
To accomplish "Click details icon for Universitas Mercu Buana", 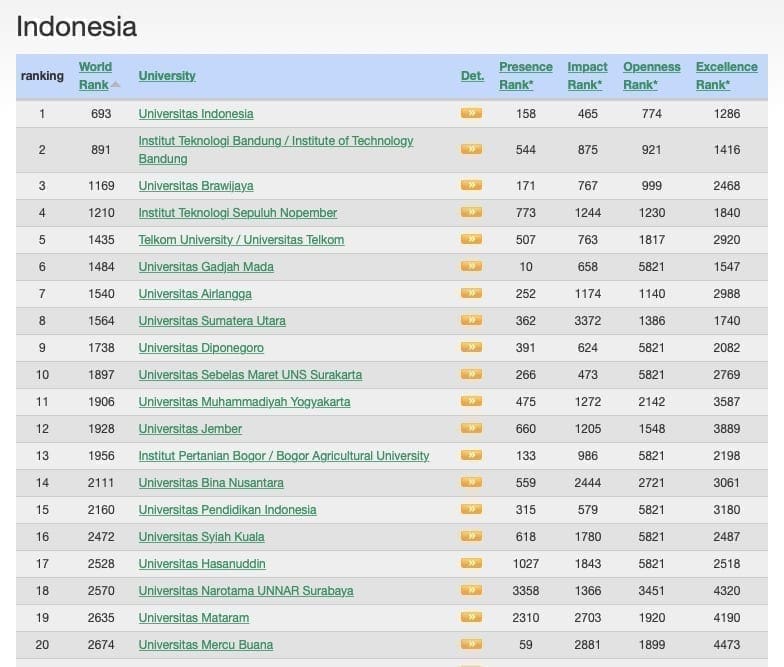I will point(471,644).
